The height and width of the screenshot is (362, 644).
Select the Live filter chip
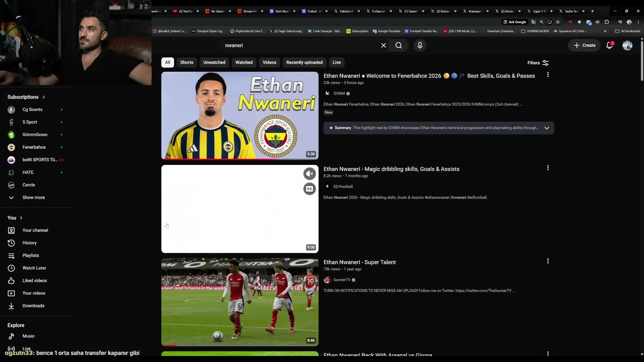(x=337, y=62)
